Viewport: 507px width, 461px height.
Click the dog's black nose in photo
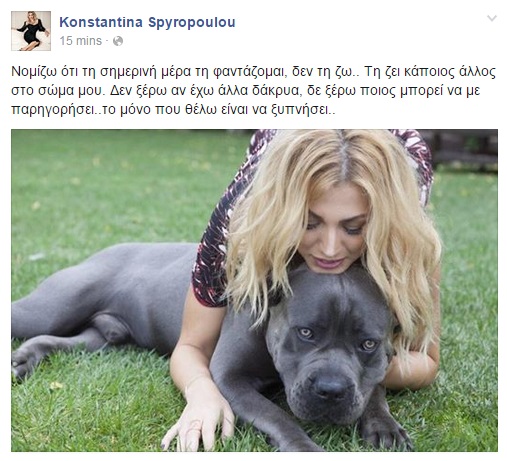331,387
